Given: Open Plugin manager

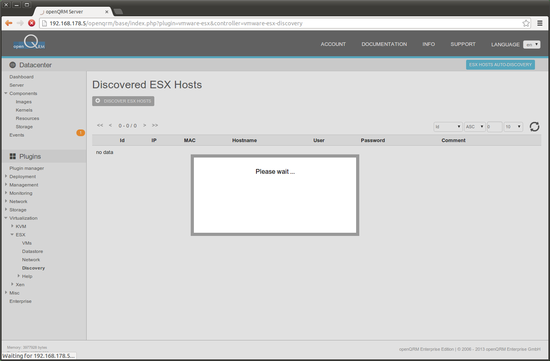Looking at the screenshot, I should [27, 168].
